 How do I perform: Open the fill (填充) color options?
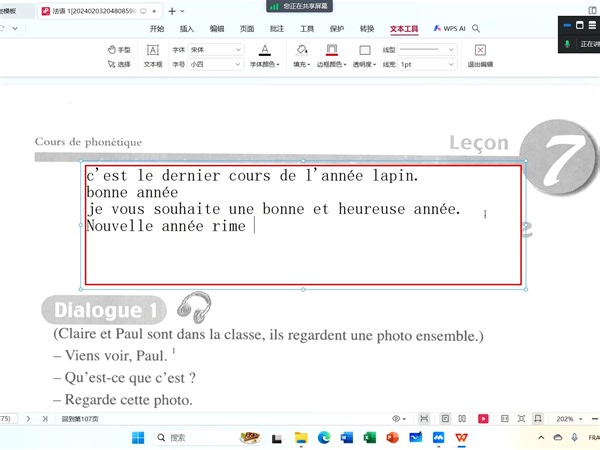pos(302,56)
